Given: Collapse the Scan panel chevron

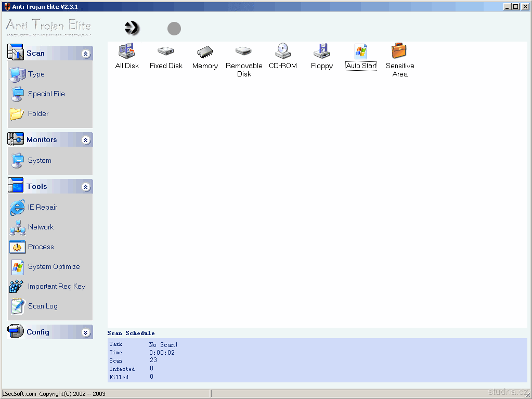Looking at the screenshot, I should click(x=86, y=54).
